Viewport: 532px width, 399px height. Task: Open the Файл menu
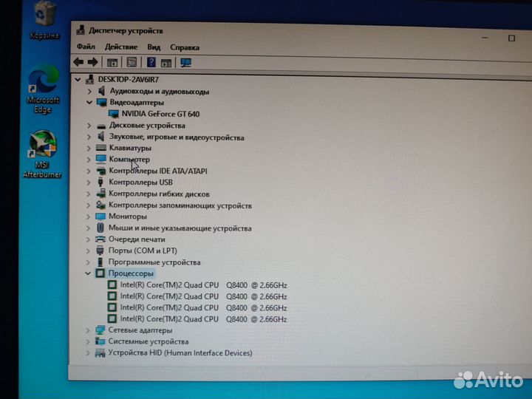85,47
